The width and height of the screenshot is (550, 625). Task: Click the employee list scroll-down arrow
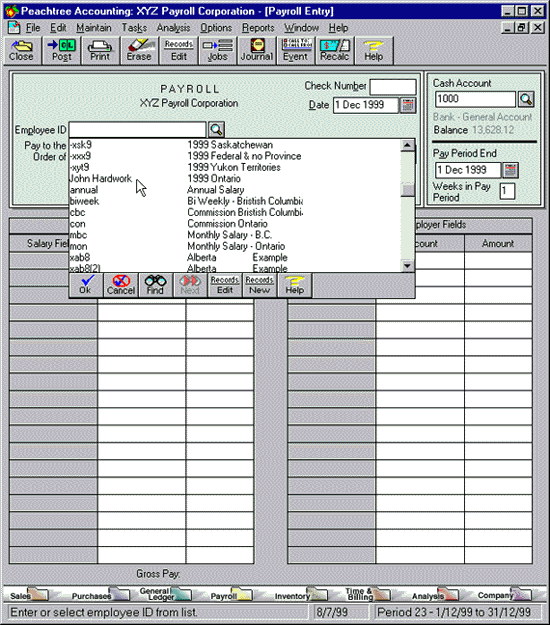[407, 266]
